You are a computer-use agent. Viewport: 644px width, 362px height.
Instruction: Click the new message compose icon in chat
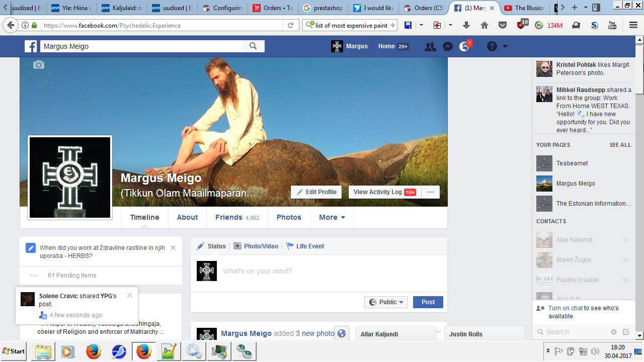[626, 332]
